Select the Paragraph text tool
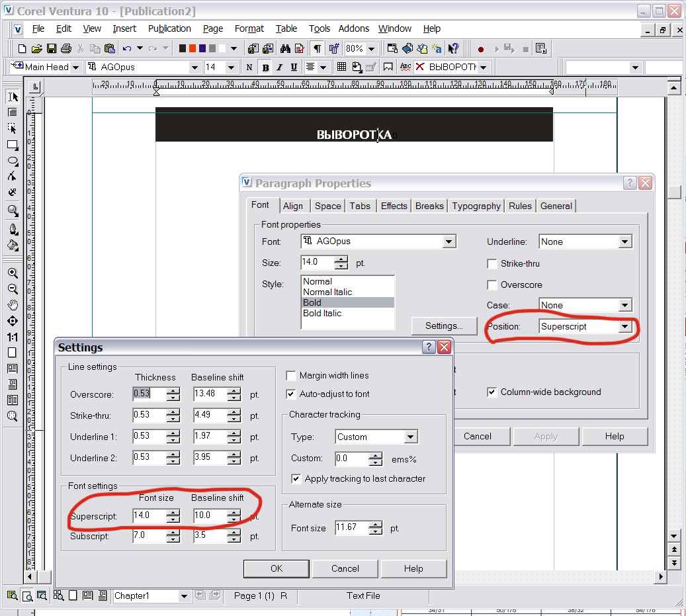Viewport: 686px width, 616px height. pos(13,112)
